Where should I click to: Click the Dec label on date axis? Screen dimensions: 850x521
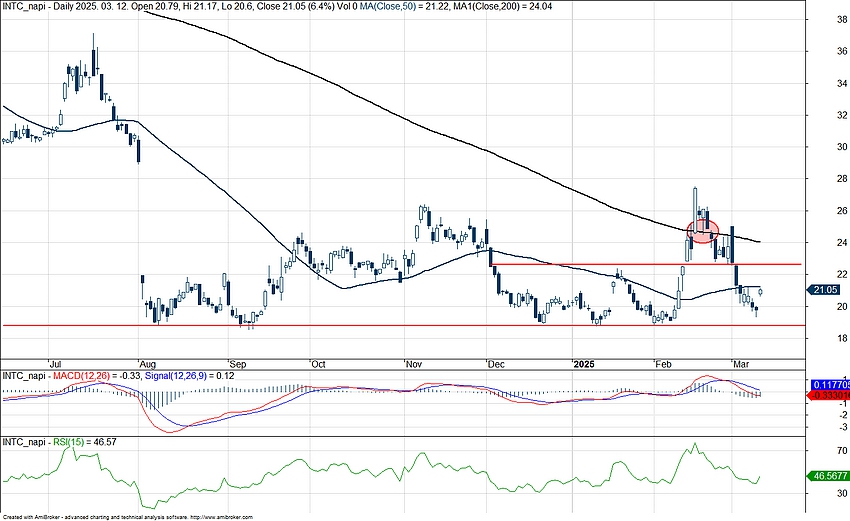pos(496,364)
